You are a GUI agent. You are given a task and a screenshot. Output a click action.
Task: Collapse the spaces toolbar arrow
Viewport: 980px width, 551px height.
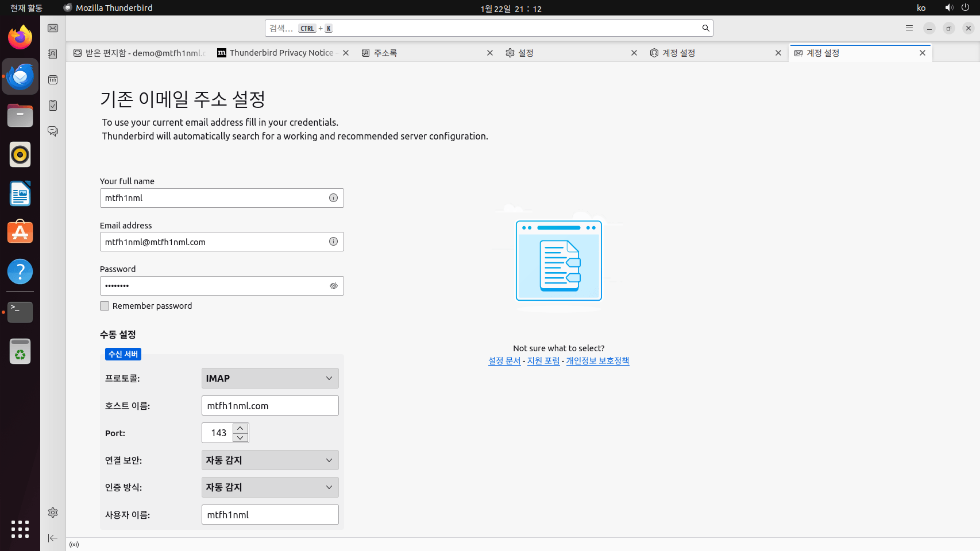click(x=53, y=538)
